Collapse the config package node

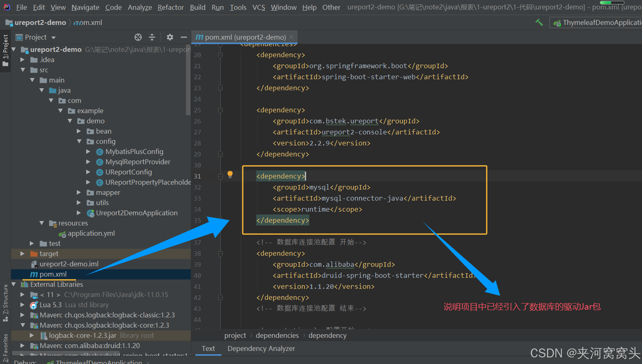[79, 141]
